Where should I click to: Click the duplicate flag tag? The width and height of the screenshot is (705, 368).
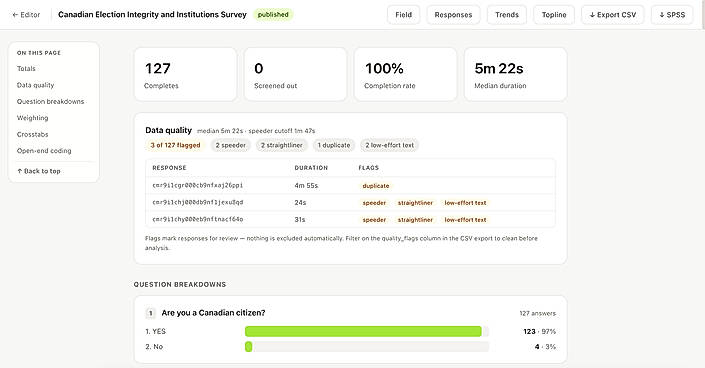point(376,186)
